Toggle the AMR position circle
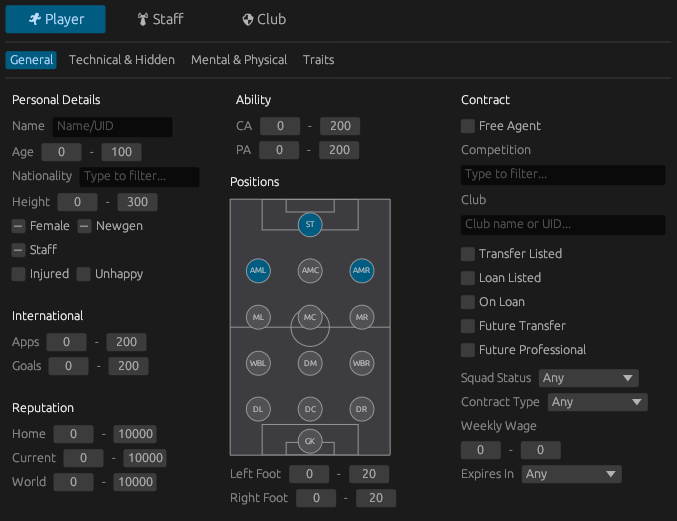 point(362,271)
